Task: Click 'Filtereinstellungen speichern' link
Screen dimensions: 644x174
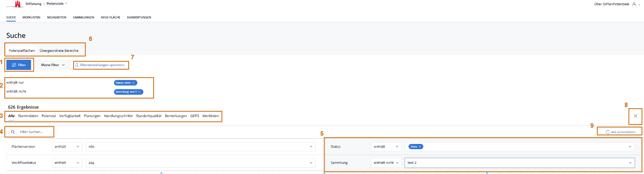Action: (x=102, y=65)
